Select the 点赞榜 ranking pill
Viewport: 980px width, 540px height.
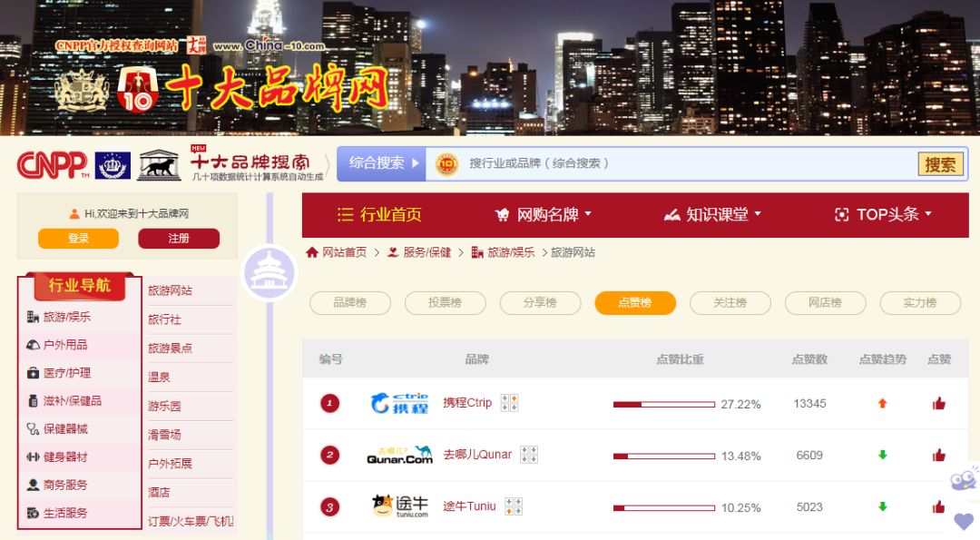click(x=635, y=303)
